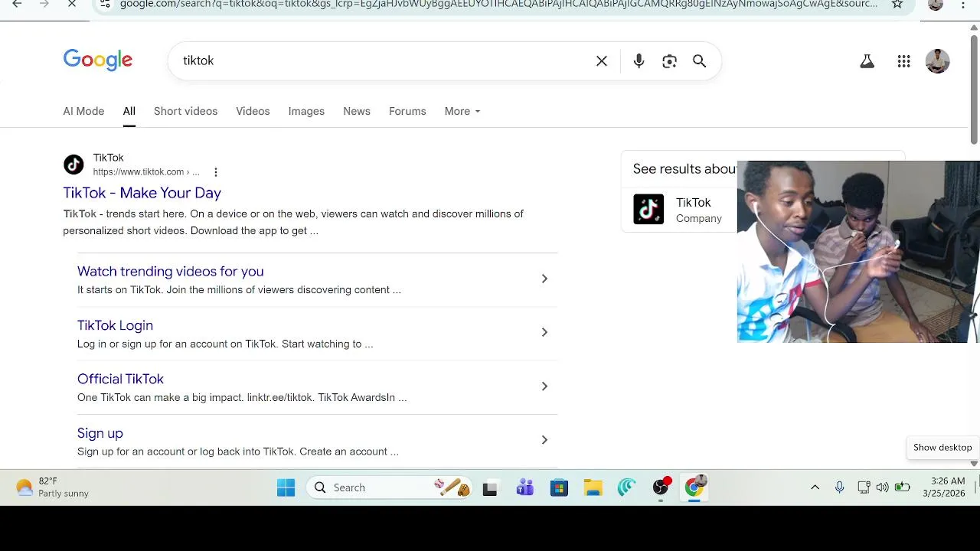
Task: Click the page vertical scrollbar
Action: [974, 88]
